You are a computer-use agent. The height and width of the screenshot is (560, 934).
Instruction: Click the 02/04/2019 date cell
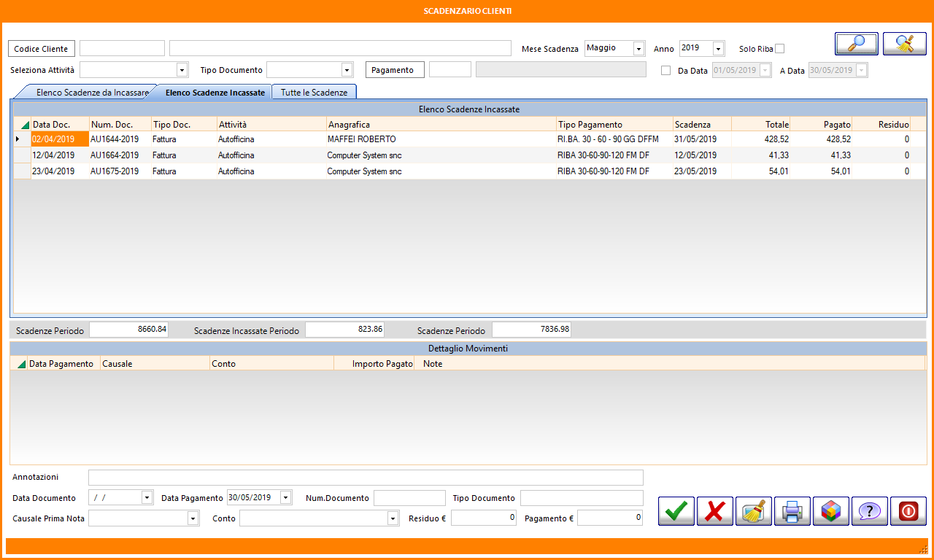[x=60, y=139]
